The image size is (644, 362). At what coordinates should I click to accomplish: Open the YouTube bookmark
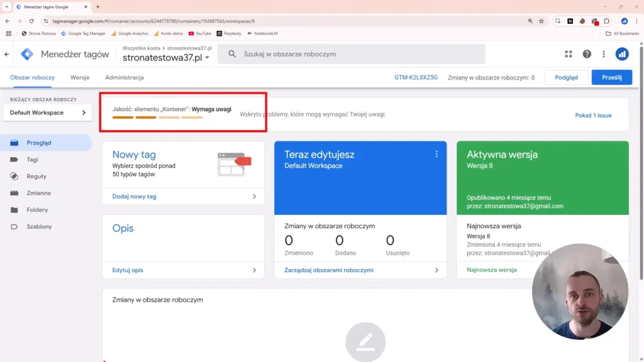point(199,34)
